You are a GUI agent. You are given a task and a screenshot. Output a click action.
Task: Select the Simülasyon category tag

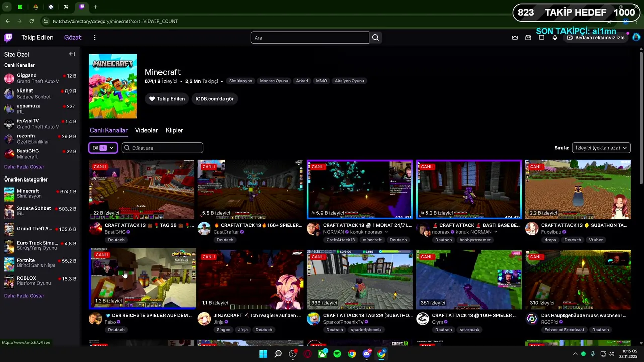tap(240, 81)
